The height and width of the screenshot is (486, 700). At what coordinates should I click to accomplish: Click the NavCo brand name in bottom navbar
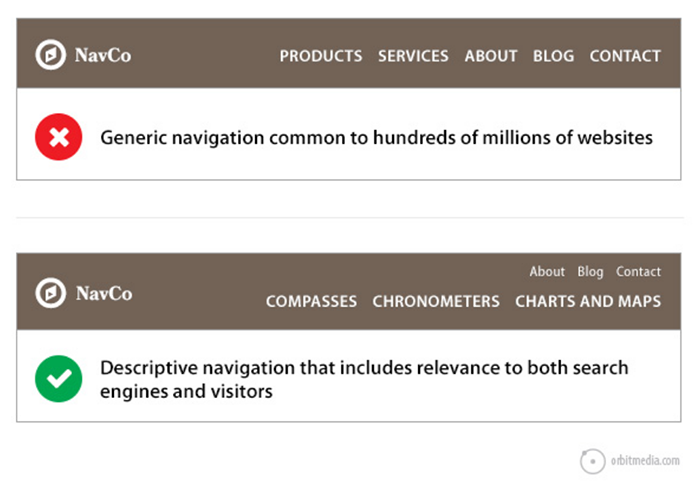[x=103, y=294]
